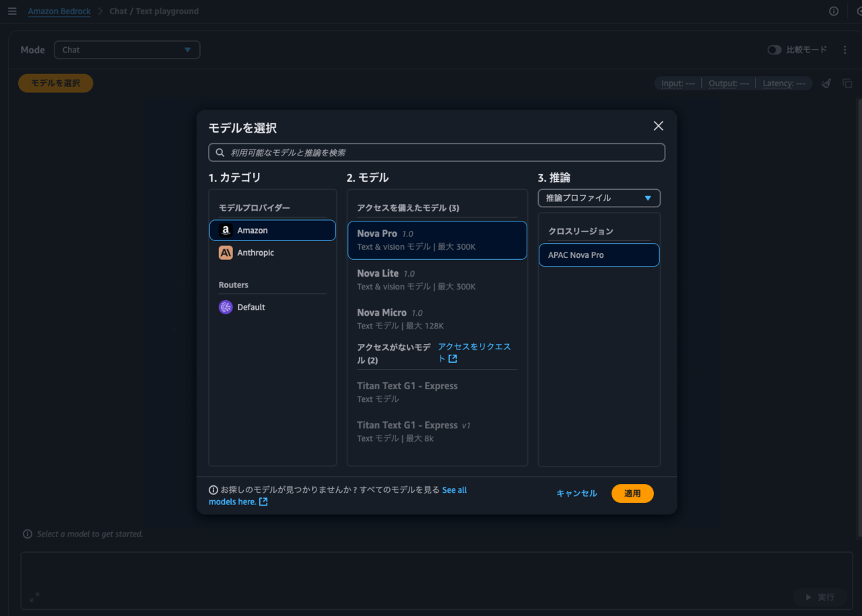The width and height of the screenshot is (862, 616).
Task: Go to Amazon Bedrock breadcrumb link
Action: coord(59,11)
